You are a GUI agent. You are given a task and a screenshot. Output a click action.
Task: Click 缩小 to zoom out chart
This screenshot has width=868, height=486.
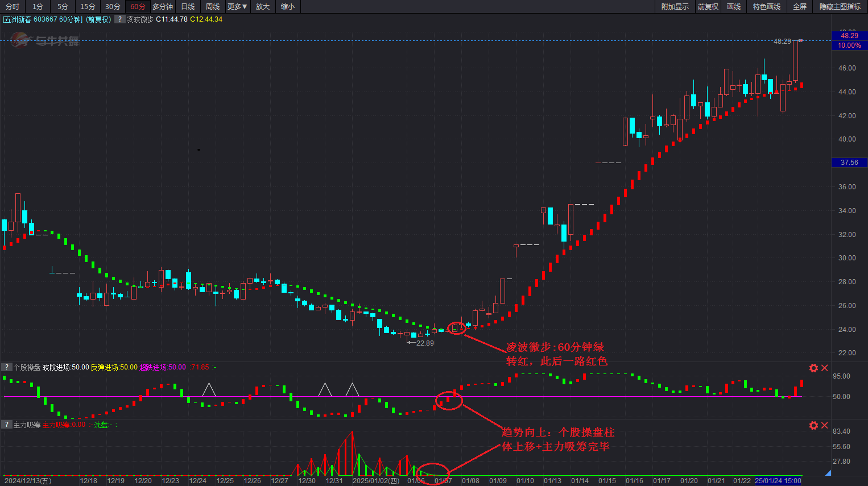[288, 7]
